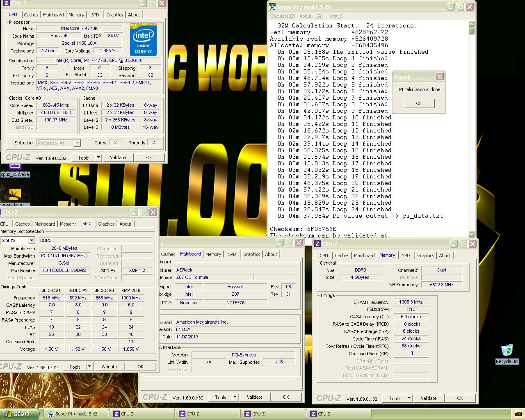Close the Finish dialog with X
Viewport: 525px width, 420px height.
[x=440, y=77]
